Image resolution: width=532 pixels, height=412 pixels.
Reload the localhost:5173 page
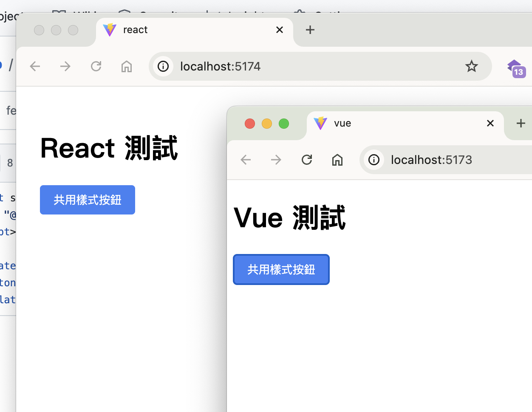pyautogui.click(x=307, y=160)
